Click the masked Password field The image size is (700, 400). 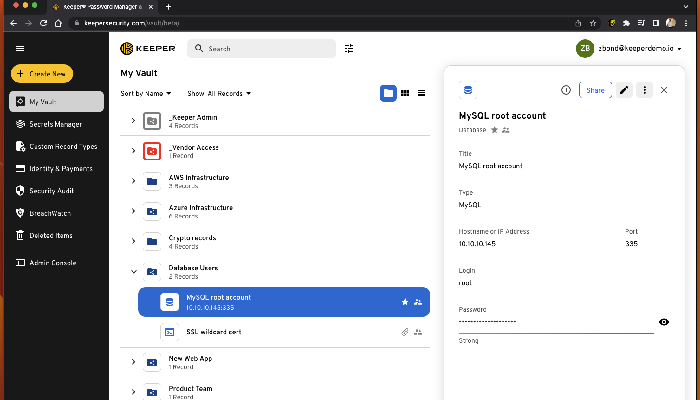(x=556, y=321)
